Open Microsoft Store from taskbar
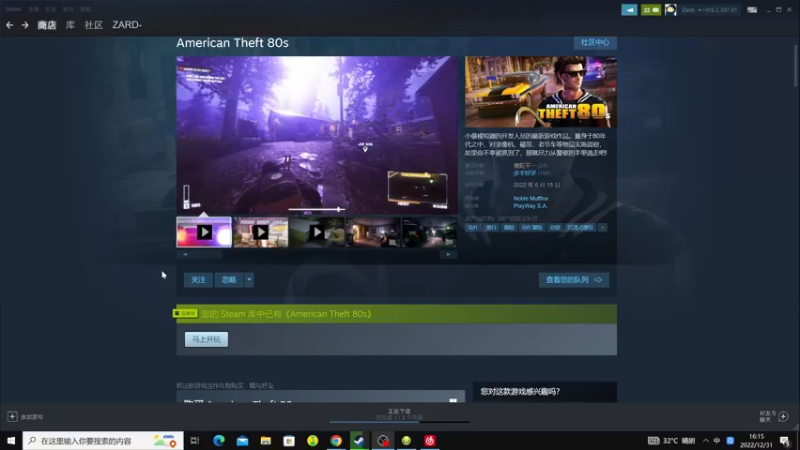The image size is (800, 450). pyautogui.click(x=289, y=440)
